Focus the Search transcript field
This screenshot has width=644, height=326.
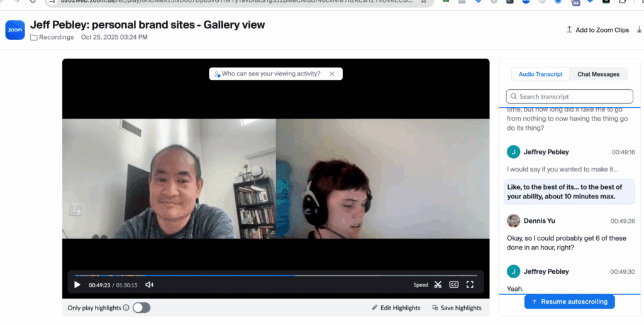coord(569,96)
